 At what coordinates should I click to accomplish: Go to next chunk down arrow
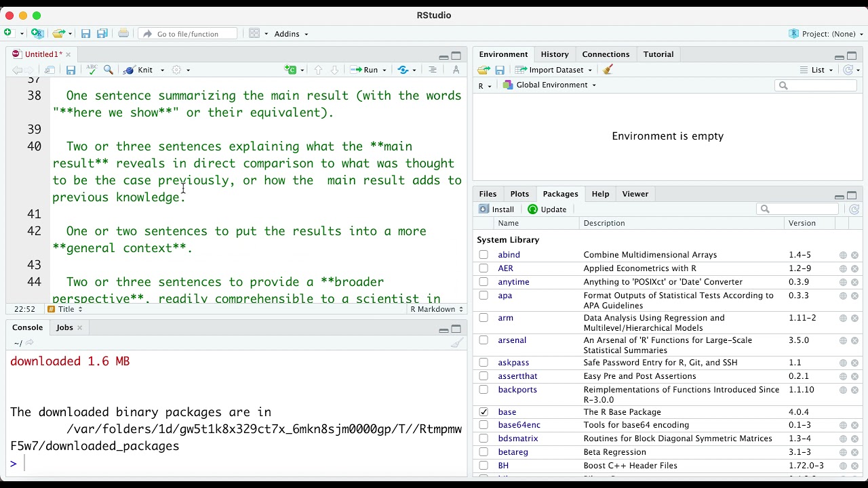point(334,70)
